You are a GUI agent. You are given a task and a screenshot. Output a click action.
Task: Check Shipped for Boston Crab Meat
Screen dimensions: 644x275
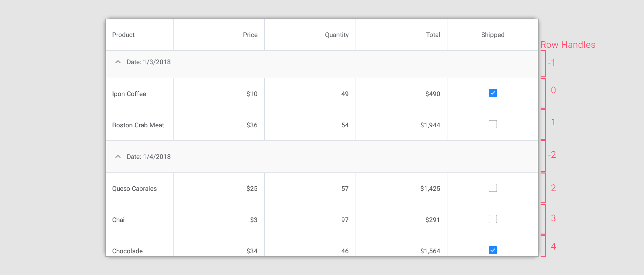pyautogui.click(x=493, y=124)
